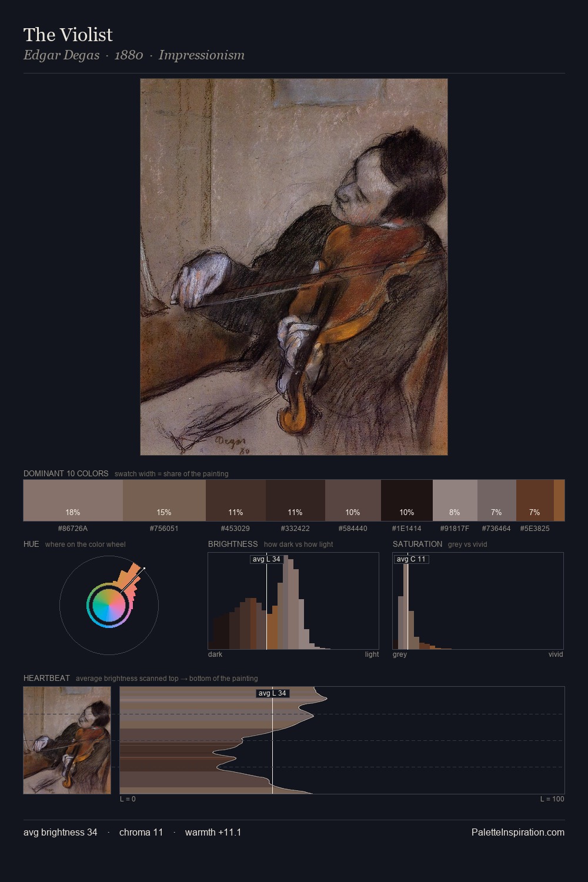This screenshot has width=588, height=882.
Task: Click the BRIGHTNESS section heading
Action: (x=233, y=544)
